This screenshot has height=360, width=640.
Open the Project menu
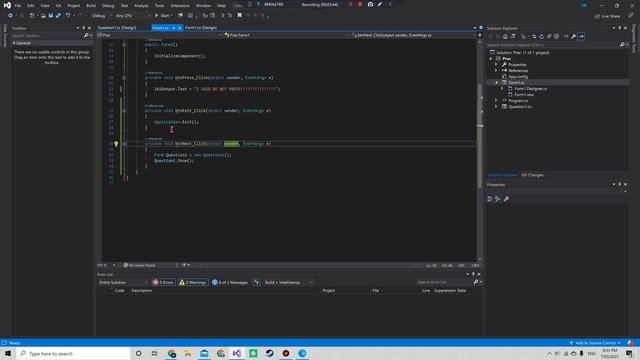(73, 6)
